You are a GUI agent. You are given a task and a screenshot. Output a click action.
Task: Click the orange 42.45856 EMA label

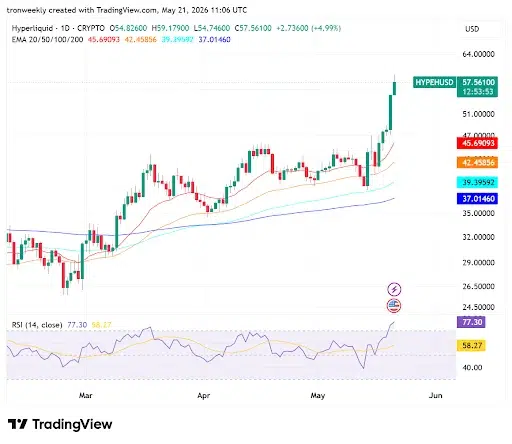pos(478,163)
